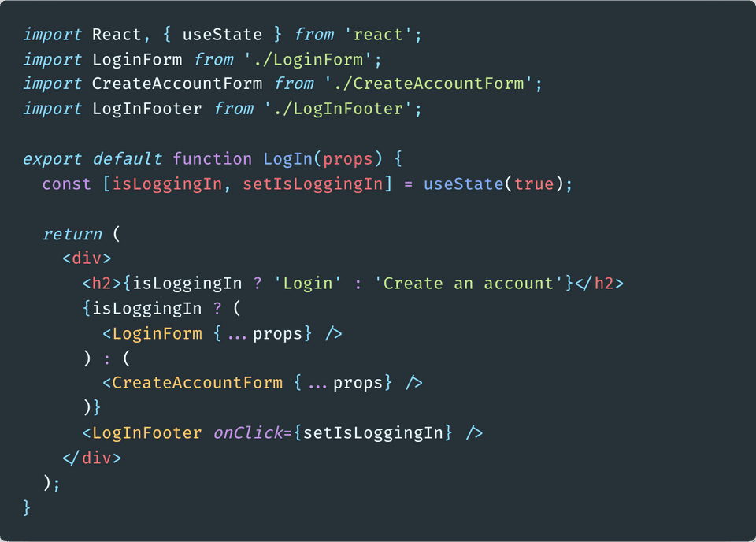
Task: Click the 'Login' string literal
Action: [x=307, y=284]
